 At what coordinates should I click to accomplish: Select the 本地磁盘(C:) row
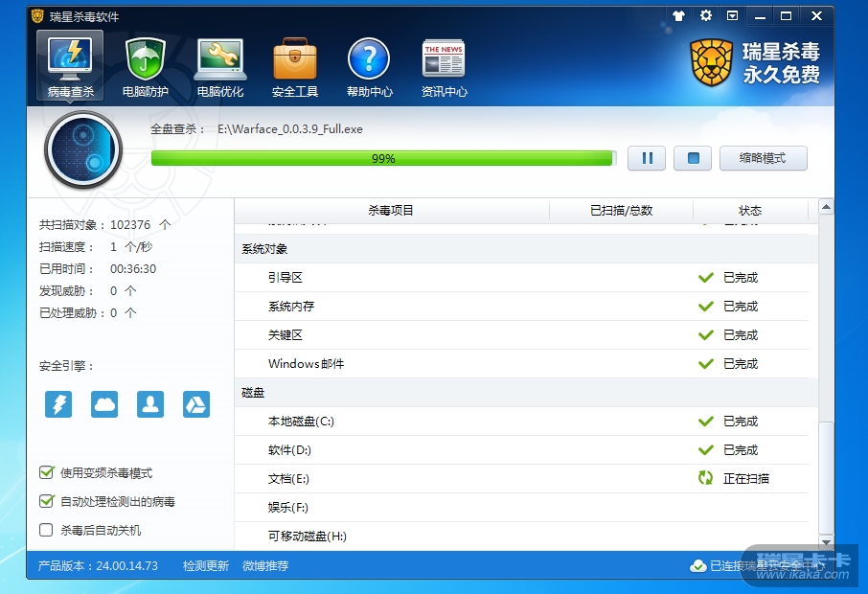pyautogui.click(x=521, y=422)
